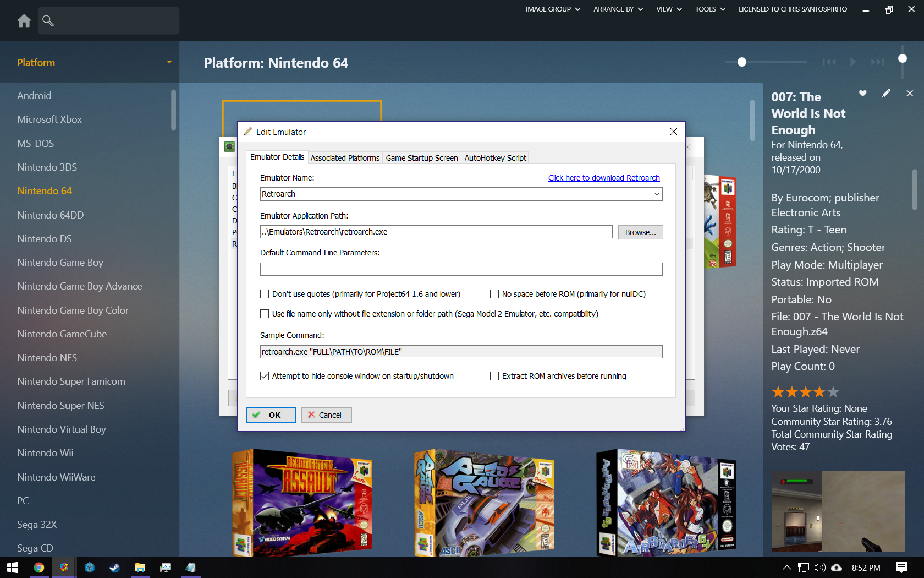
Task: Switch to AutoHotkey Script tab
Action: (495, 158)
